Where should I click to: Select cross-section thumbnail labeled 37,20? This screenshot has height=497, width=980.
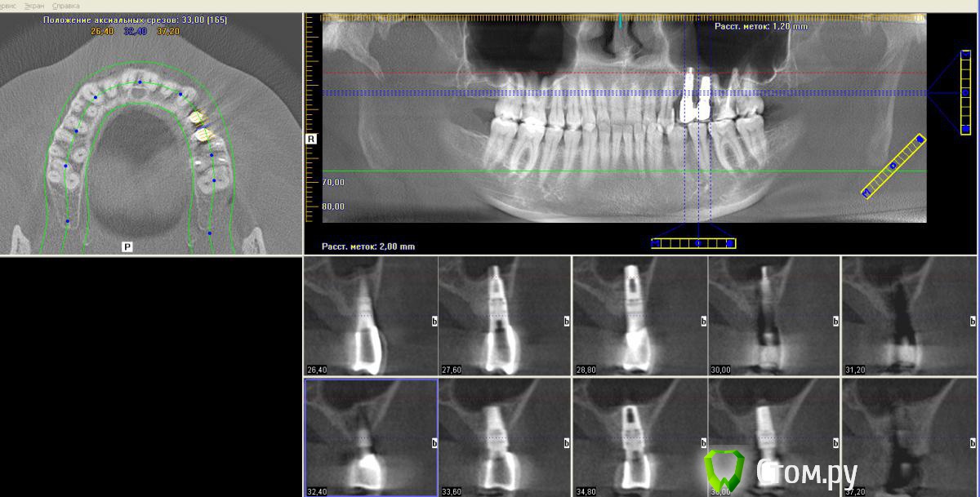(x=908, y=437)
